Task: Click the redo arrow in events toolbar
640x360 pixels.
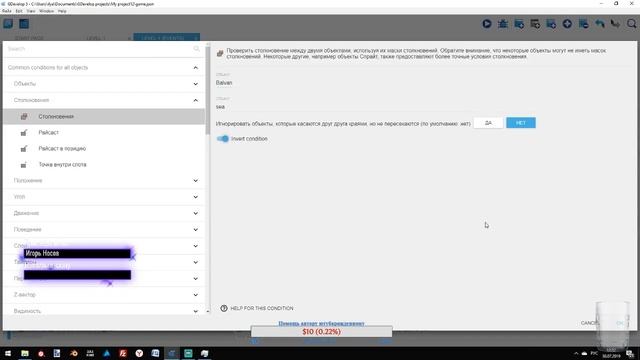Action: (x=616, y=24)
